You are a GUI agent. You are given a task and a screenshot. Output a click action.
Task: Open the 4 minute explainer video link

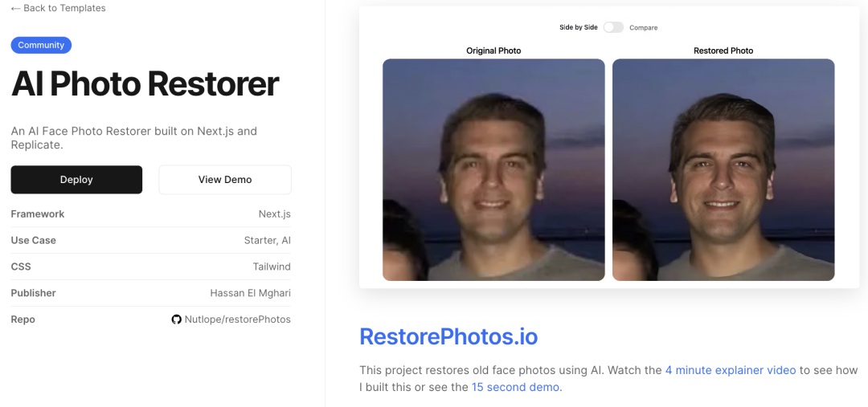point(731,370)
